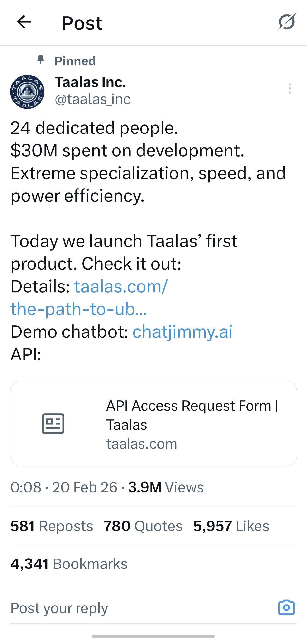The image size is (307, 644).
Task: Tap the 4,341 Bookmarks count
Action: click(x=69, y=564)
